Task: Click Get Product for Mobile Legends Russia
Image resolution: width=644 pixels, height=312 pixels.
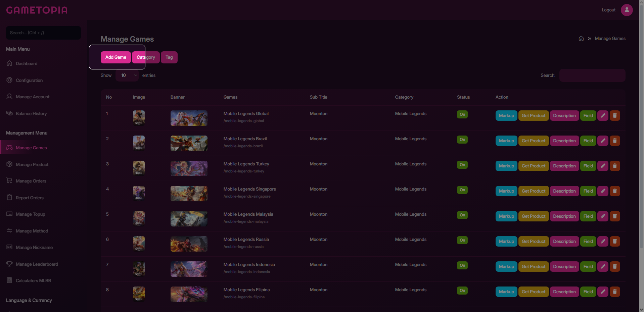Action: tap(534, 242)
